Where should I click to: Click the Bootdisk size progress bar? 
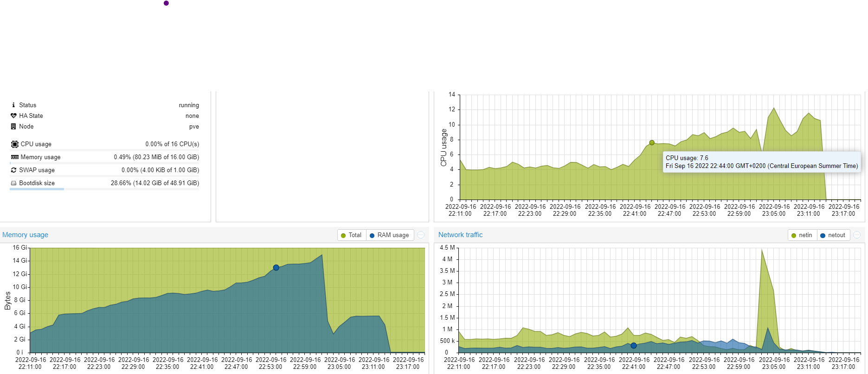pos(104,189)
